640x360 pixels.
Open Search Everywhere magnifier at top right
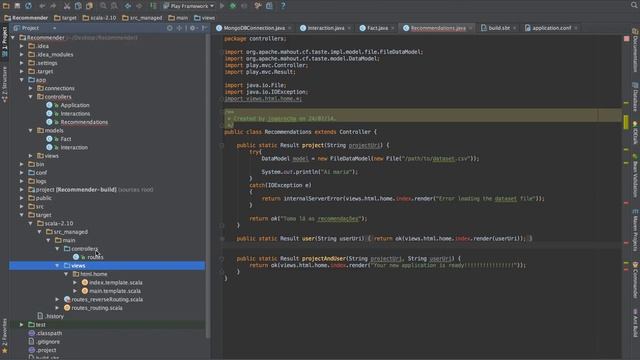(x=635, y=5)
